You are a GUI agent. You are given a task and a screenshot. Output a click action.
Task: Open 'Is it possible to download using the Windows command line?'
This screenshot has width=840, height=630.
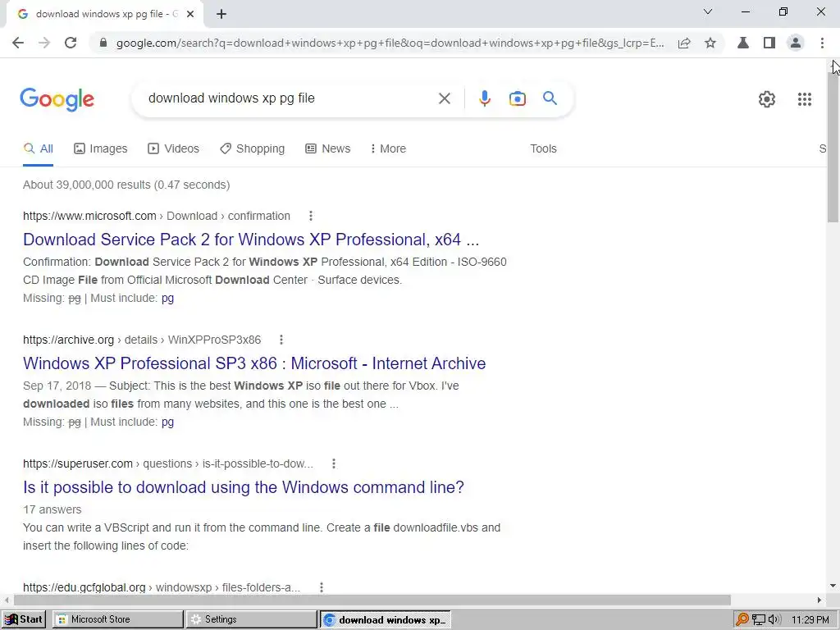tap(243, 487)
